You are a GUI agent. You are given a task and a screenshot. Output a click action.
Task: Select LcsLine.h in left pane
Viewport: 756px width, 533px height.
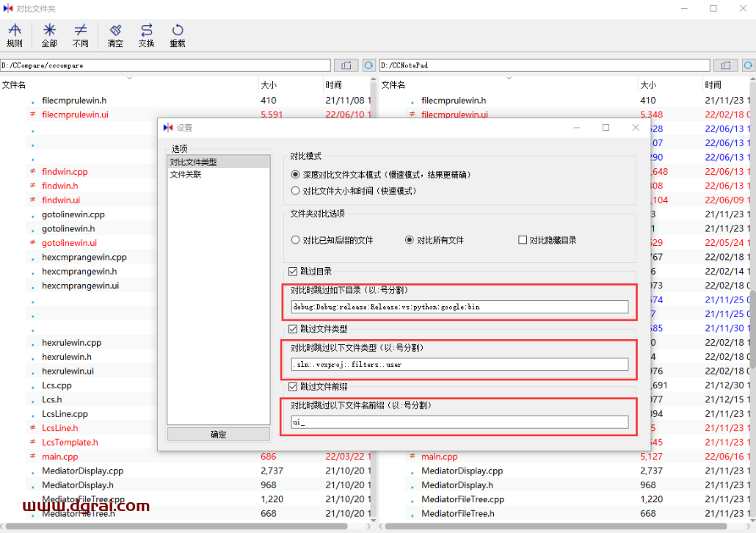click(x=59, y=428)
